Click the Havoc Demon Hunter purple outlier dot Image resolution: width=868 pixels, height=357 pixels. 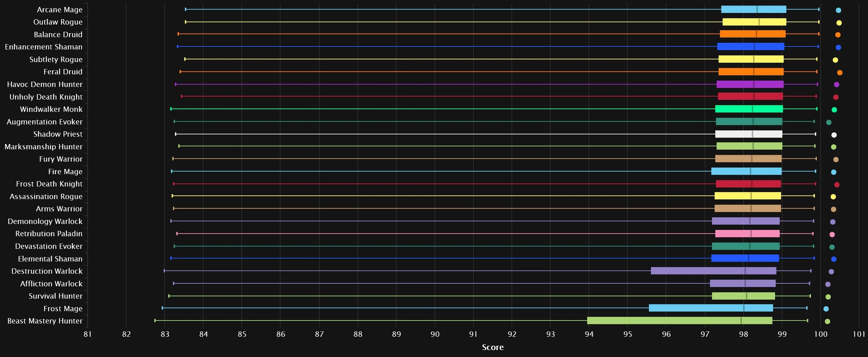[836, 85]
